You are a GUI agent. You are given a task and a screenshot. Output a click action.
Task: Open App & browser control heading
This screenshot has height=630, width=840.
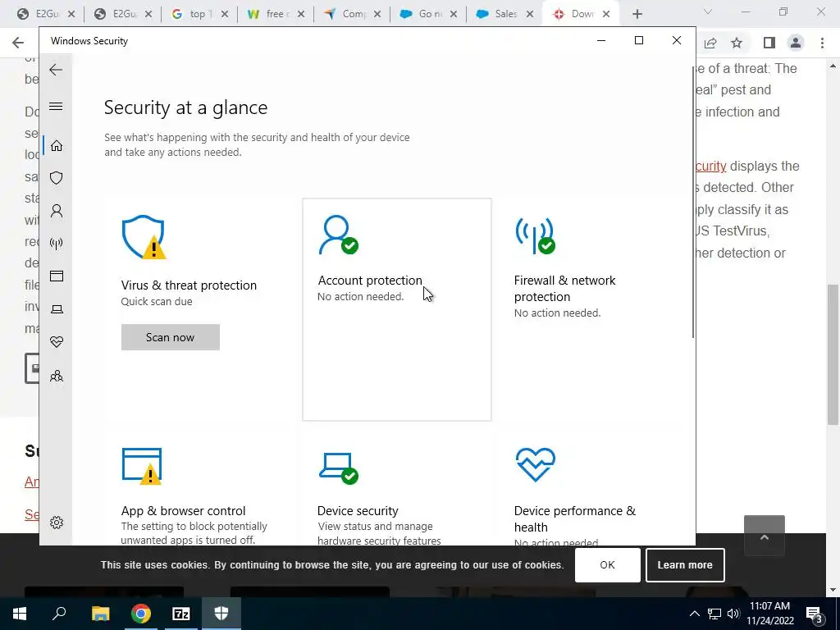[183, 510]
